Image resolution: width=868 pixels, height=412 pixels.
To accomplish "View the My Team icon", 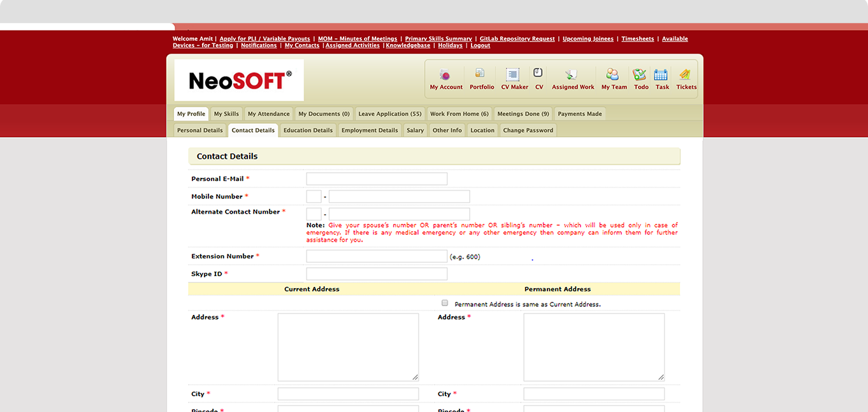I will point(612,75).
